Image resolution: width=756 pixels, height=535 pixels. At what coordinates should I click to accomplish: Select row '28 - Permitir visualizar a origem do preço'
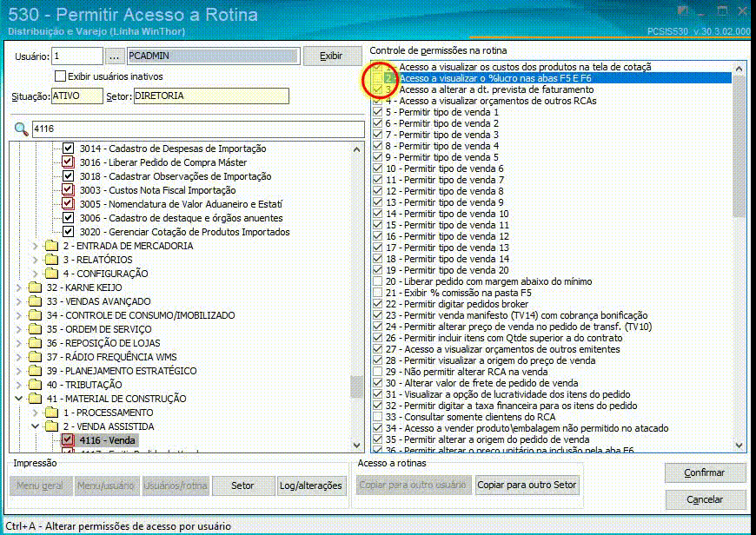pyautogui.click(x=552, y=360)
